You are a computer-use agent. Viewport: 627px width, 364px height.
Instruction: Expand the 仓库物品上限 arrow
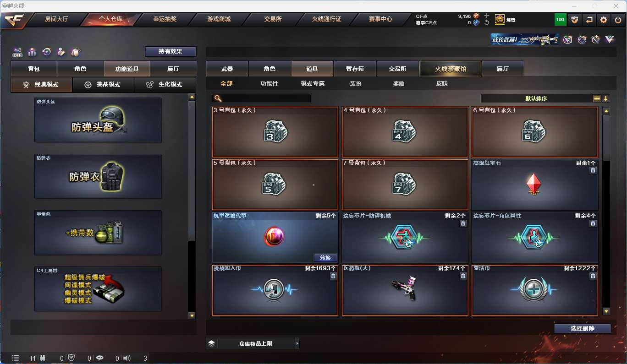[x=297, y=343]
